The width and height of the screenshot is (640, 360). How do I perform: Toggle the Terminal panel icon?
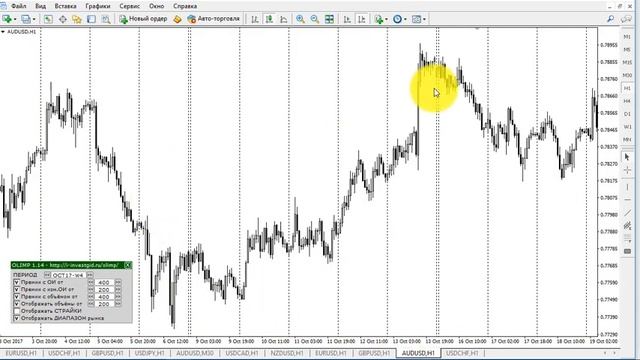click(x=91, y=19)
